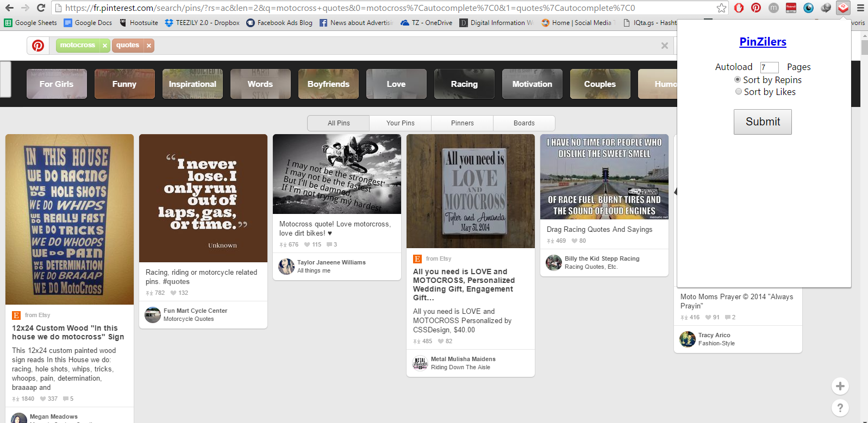Open TZ - OneDrive bookmark
The width and height of the screenshot is (868, 423).
tap(426, 23)
